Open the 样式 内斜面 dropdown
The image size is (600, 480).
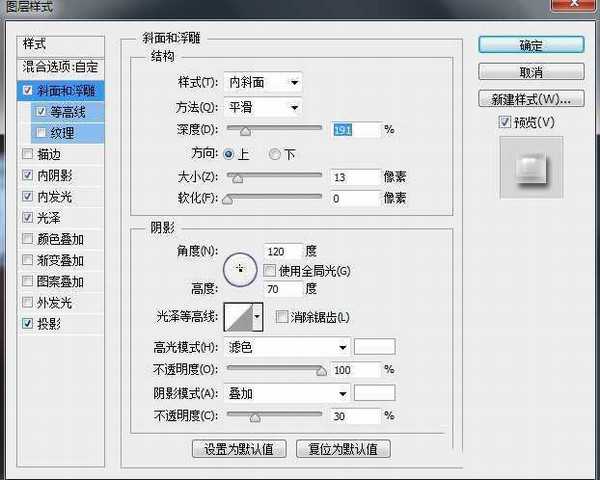(262, 82)
